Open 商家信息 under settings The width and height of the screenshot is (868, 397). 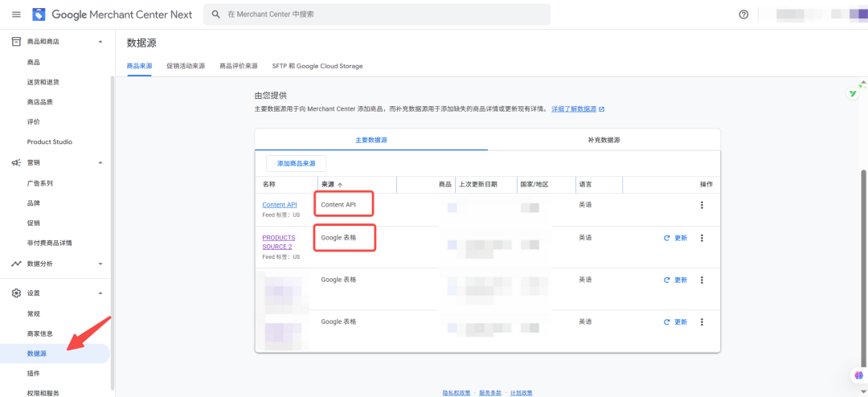[x=40, y=334]
